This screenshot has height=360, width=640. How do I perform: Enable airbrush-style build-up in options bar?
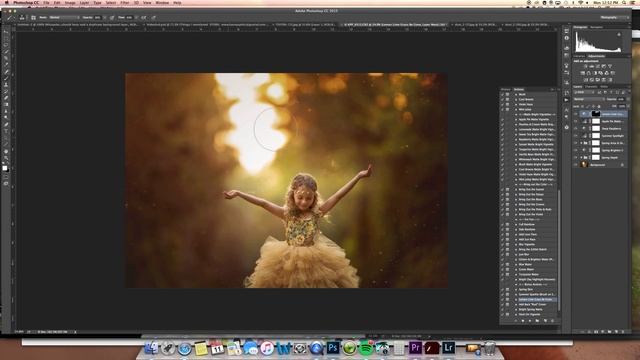[144, 18]
